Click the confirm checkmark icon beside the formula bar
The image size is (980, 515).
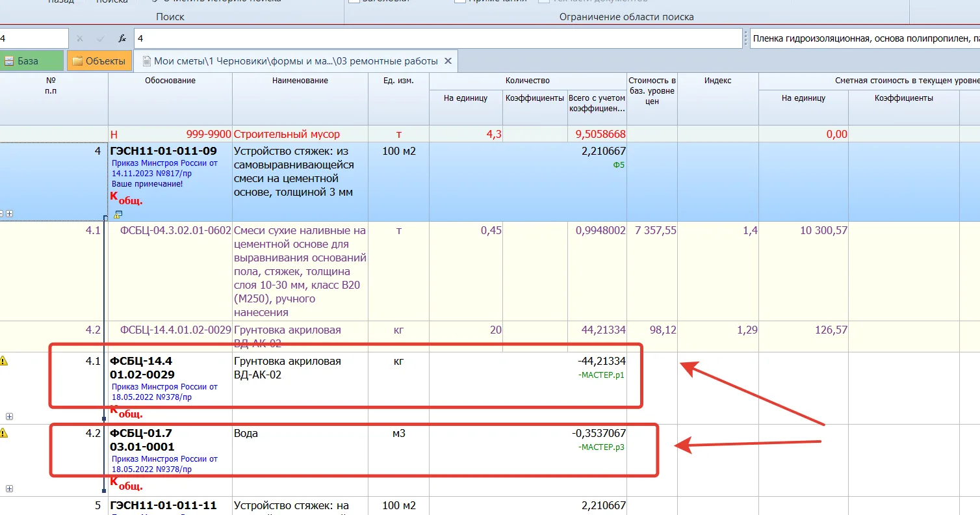tap(100, 39)
